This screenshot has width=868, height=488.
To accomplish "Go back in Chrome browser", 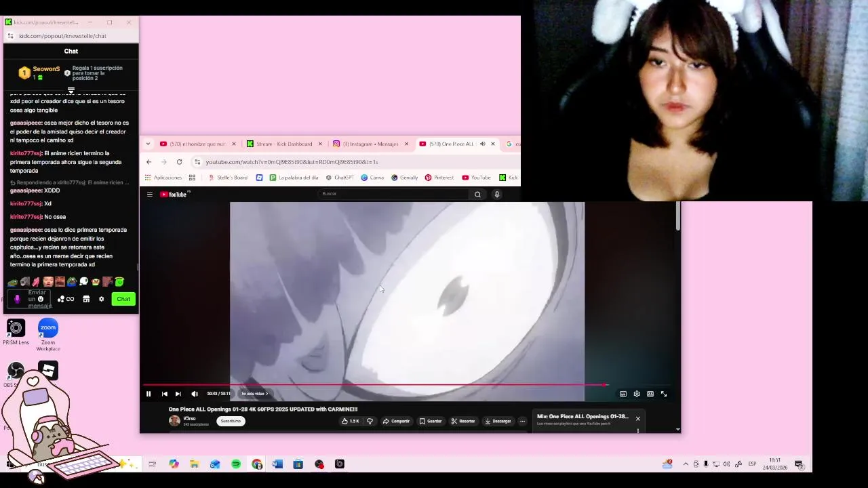I will (149, 162).
